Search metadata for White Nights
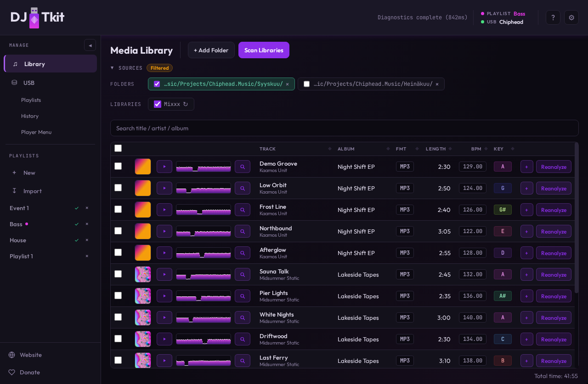Screen dimensions: 588x384 coord(243,317)
